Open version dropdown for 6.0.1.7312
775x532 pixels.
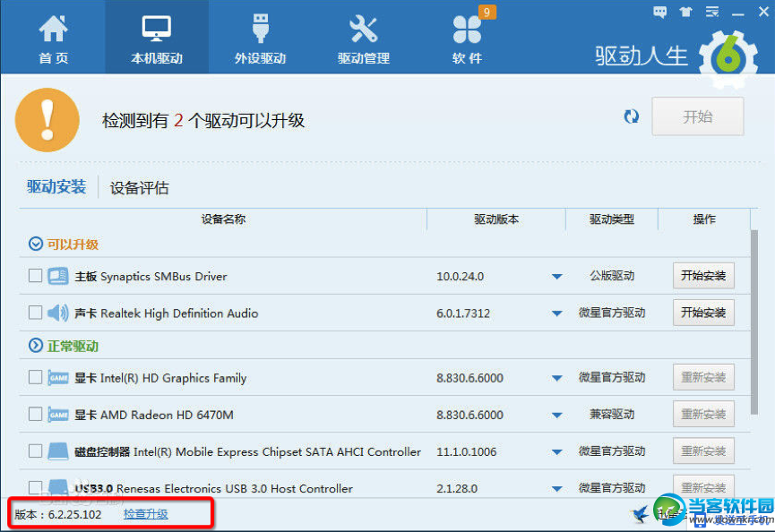point(557,313)
